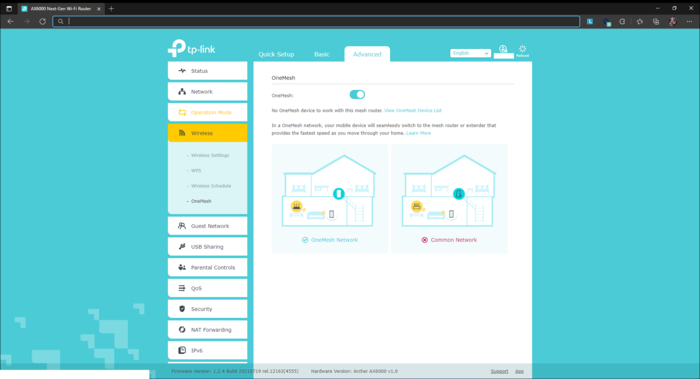700x379 pixels.
Task: Expand the English language dropdown
Action: click(470, 53)
